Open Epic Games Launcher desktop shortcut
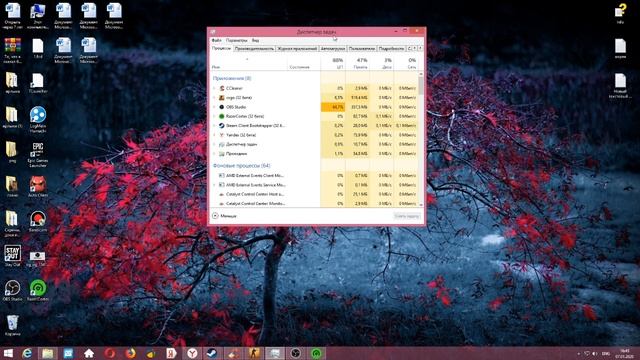This screenshot has width=640, height=360. (x=38, y=154)
